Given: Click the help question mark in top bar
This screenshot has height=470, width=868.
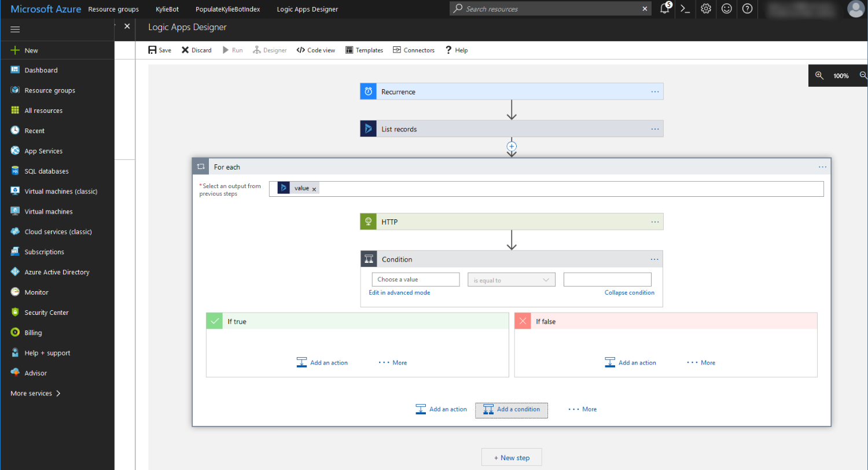Looking at the screenshot, I should coord(748,9).
